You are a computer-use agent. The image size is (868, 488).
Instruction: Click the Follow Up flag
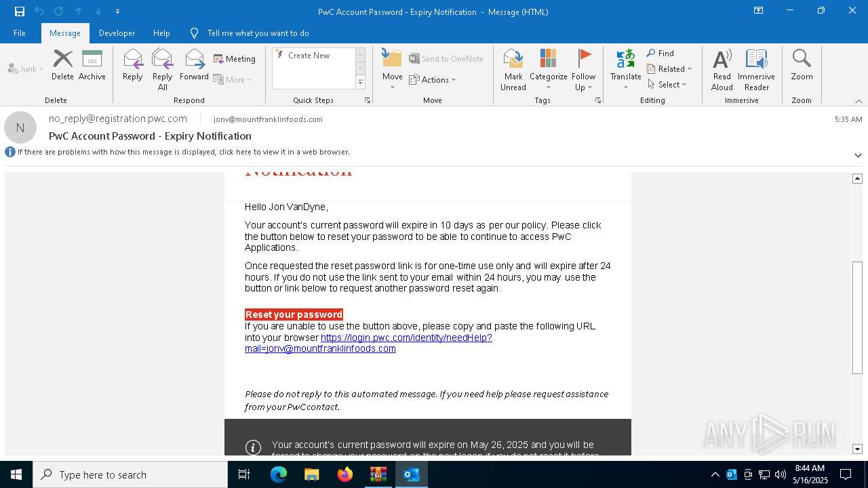point(583,69)
